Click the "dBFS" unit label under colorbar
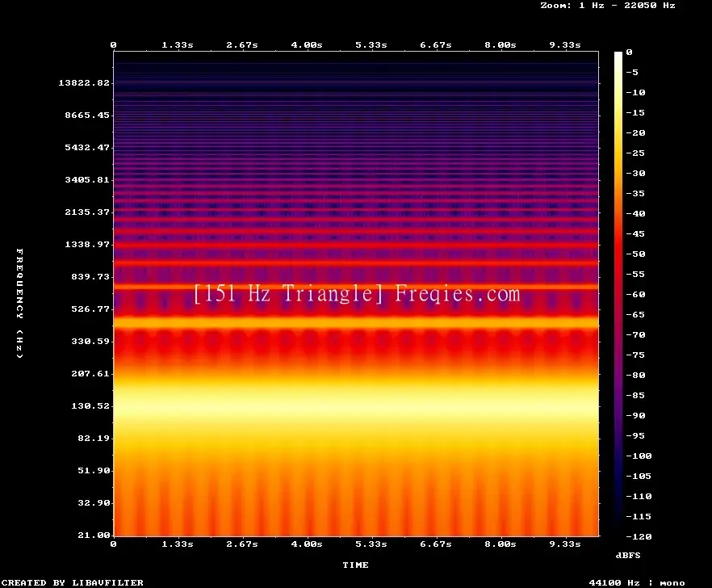The height and width of the screenshot is (588, 712). 628,555
